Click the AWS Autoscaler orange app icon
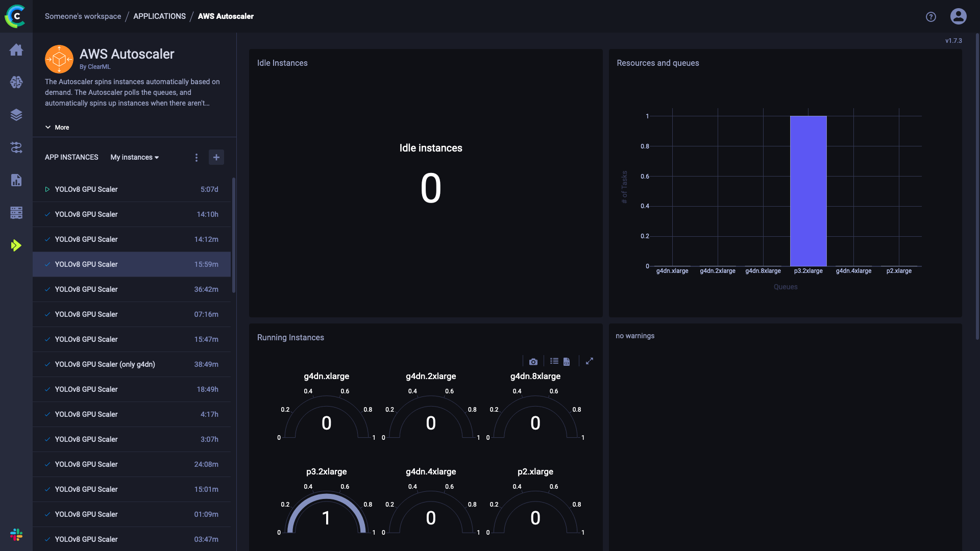This screenshot has height=551, width=980. [59, 59]
